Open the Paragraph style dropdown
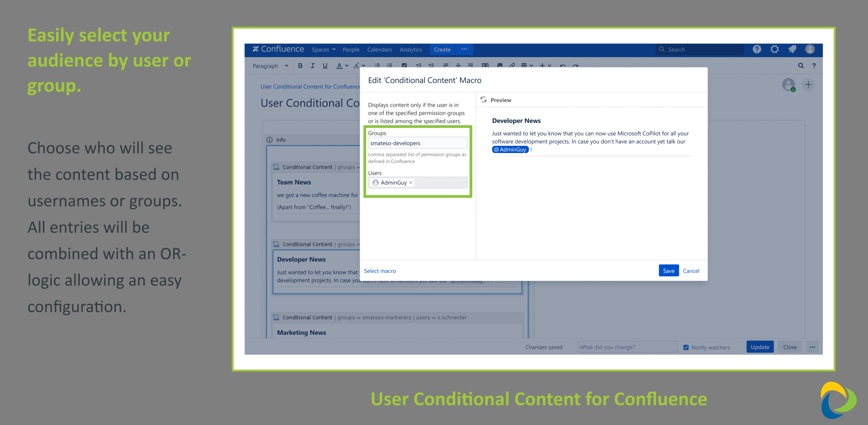 [x=270, y=66]
